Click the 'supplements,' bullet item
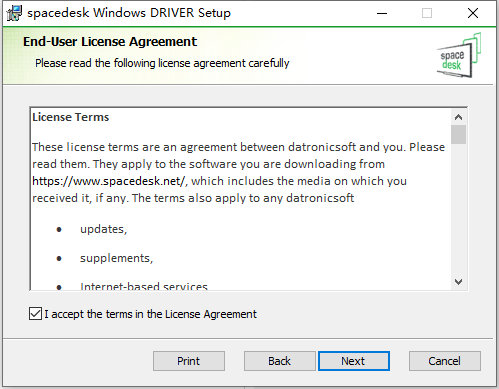499x389 pixels. coord(117,258)
